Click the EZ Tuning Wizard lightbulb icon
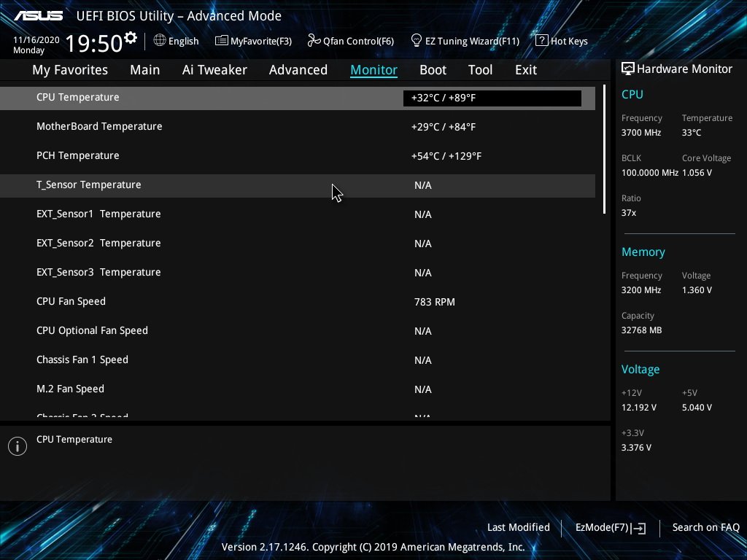Screen dimensions: 747x560 point(417,41)
